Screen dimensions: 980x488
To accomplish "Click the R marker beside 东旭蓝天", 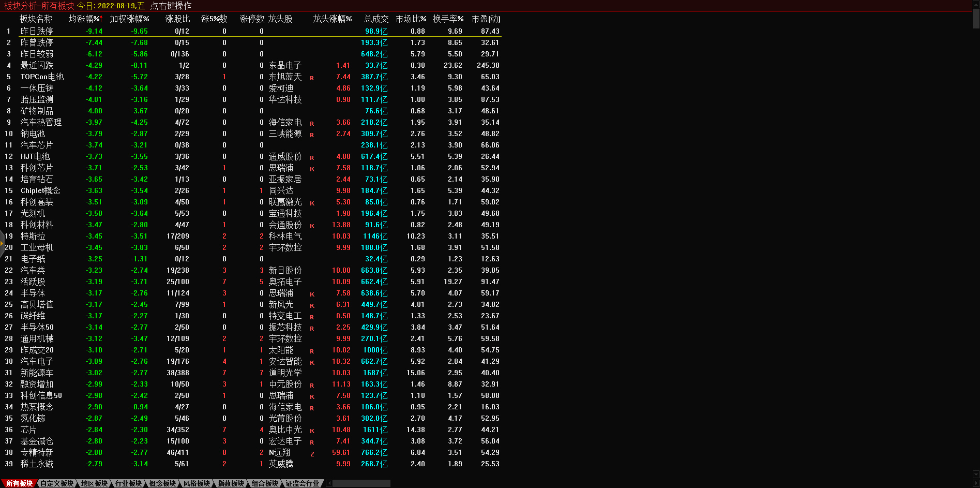I will pos(312,78).
